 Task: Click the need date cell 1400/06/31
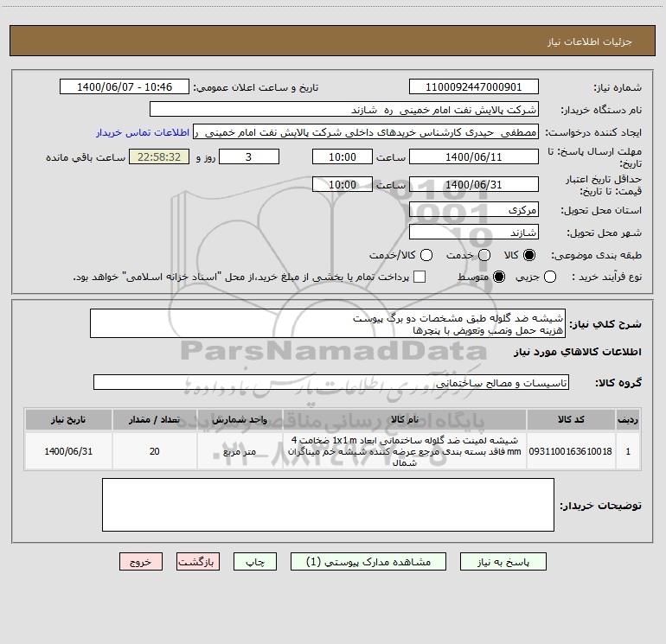(x=68, y=451)
